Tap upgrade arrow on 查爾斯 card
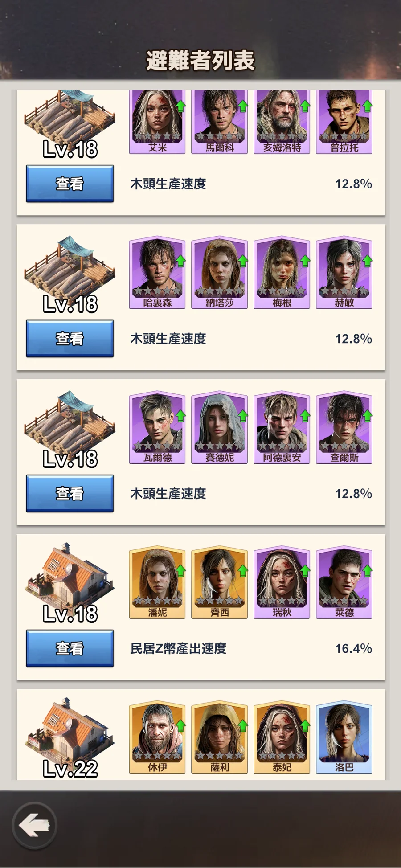Screen dimensions: 401x868 tap(367, 416)
